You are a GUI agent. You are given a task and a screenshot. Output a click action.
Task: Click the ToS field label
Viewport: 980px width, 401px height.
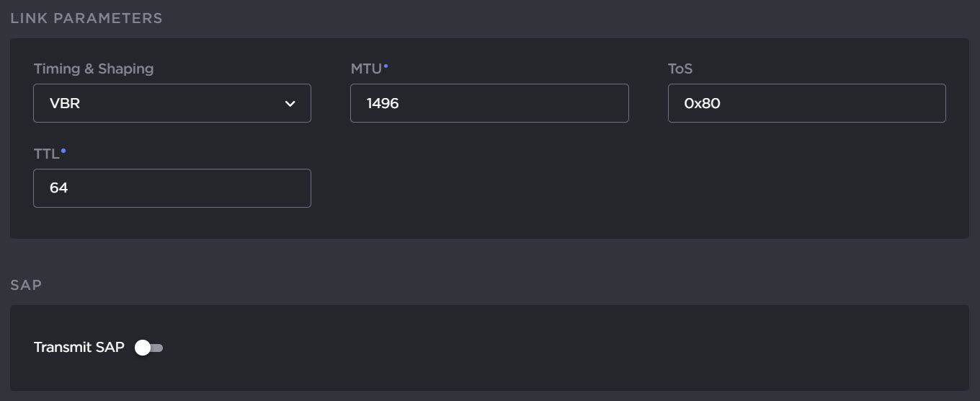[680, 69]
